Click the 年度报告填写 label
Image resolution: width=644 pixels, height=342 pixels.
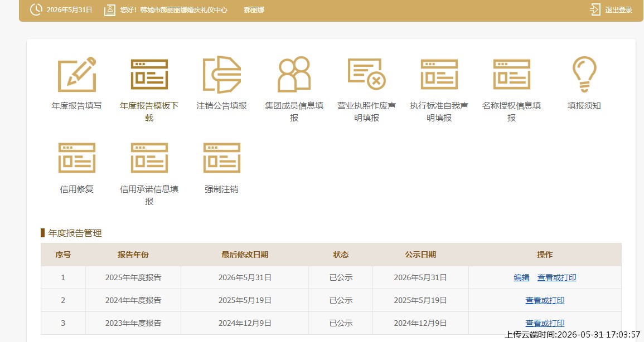click(77, 106)
